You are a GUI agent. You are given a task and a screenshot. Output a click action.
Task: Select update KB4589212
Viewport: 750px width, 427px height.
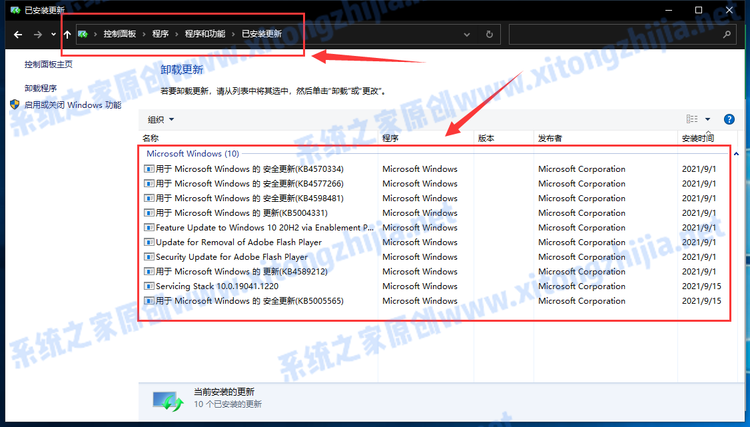[x=242, y=272]
